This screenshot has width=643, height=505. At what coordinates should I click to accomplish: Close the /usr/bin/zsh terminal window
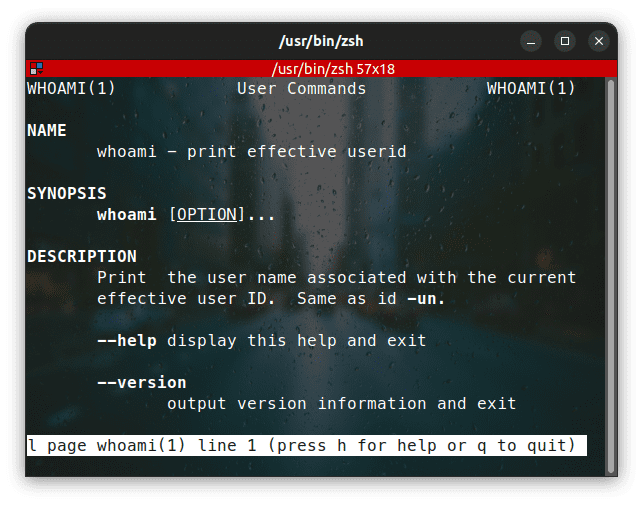(598, 41)
